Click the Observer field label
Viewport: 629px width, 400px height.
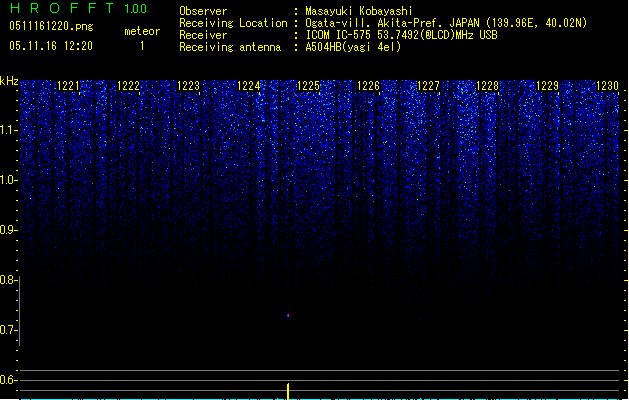coord(203,11)
